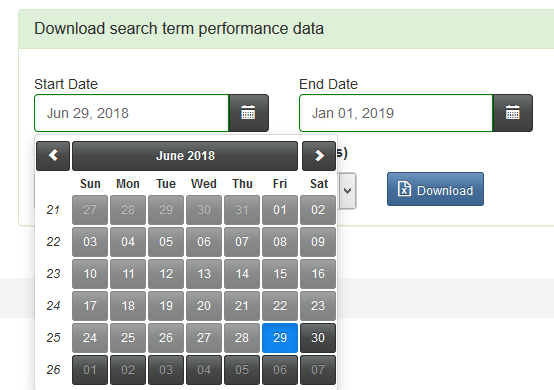Viewport: 554px width, 390px height.
Task: Choose day 27 in week 25 row
Action: click(x=204, y=338)
